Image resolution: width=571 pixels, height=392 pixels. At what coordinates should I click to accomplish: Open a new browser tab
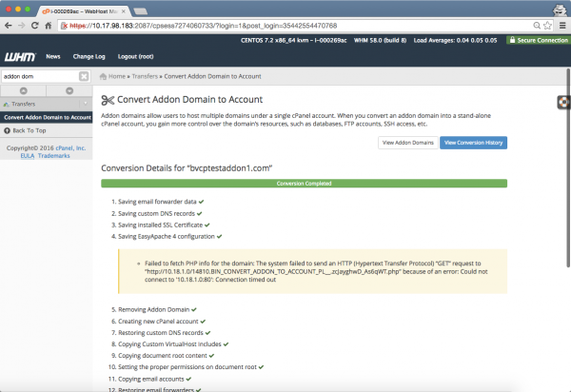pyautogui.click(x=141, y=11)
